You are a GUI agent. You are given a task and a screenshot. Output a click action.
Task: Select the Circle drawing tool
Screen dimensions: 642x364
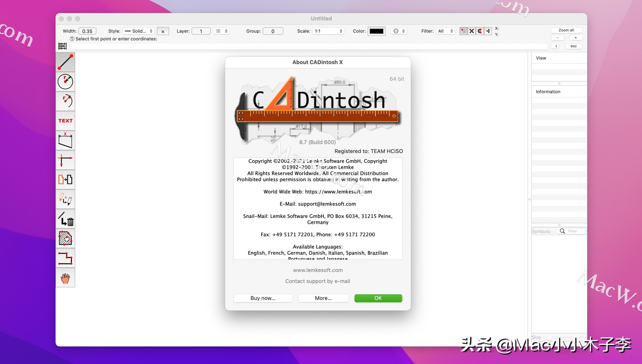tap(65, 82)
